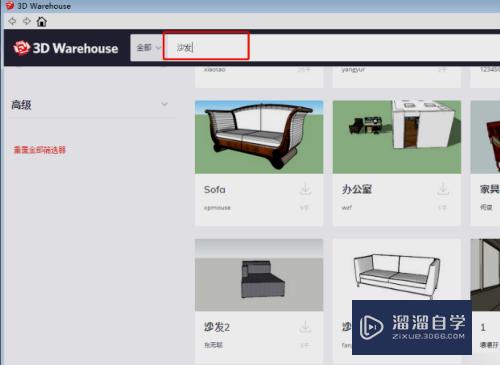This screenshot has height=365, width=500.
Task: Go back with the left arrow icon
Action: coord(12,22)
